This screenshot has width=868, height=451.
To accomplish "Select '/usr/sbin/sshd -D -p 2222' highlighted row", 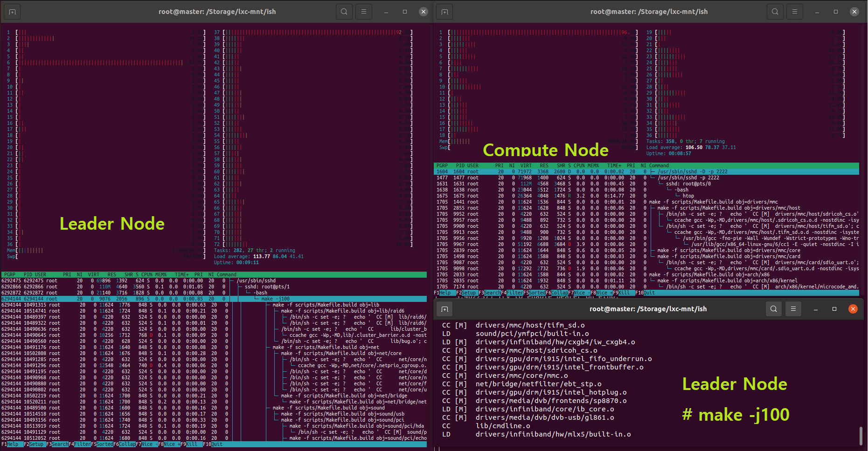I will (x=646, y=172).
